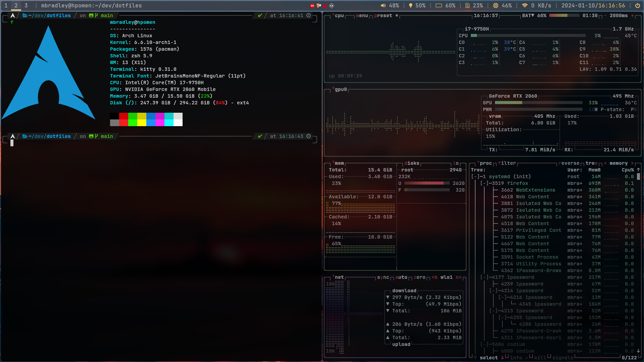Collapse the 4216 1password tree node
644x362 pixels.
click(502, 298)
